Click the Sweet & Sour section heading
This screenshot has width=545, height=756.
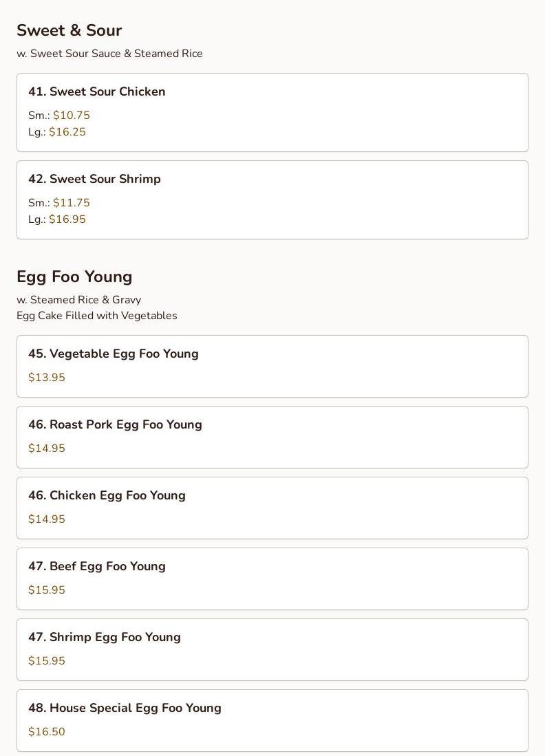(x=69, y=30)
